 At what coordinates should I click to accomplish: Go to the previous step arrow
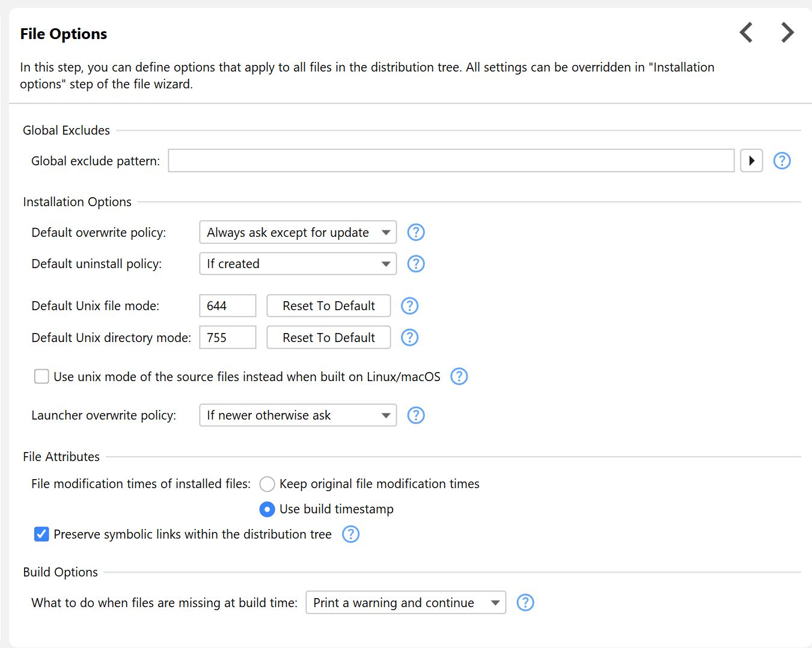746,32
